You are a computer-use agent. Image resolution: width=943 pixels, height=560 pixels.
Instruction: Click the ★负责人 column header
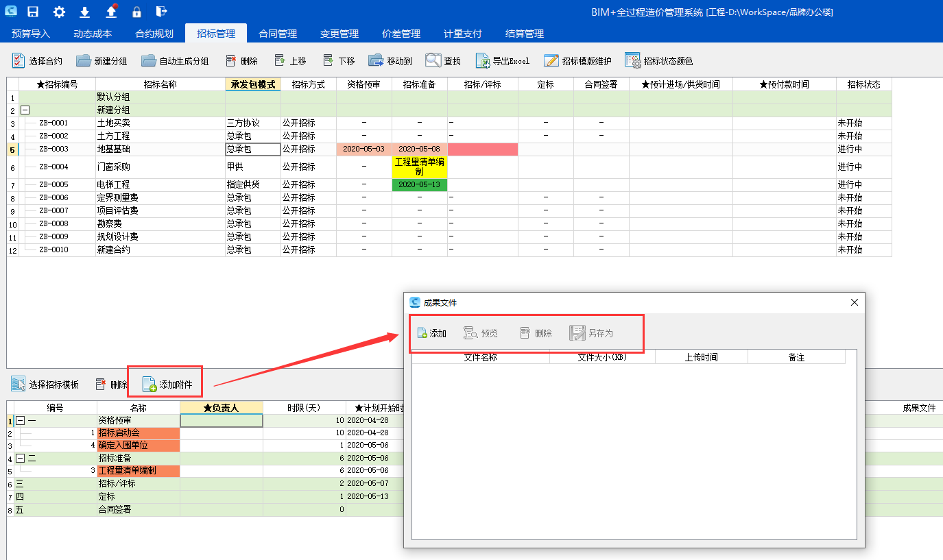(222, 408)
